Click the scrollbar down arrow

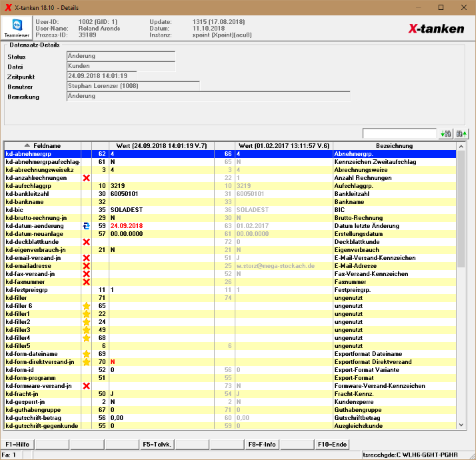tap(461, 425)
